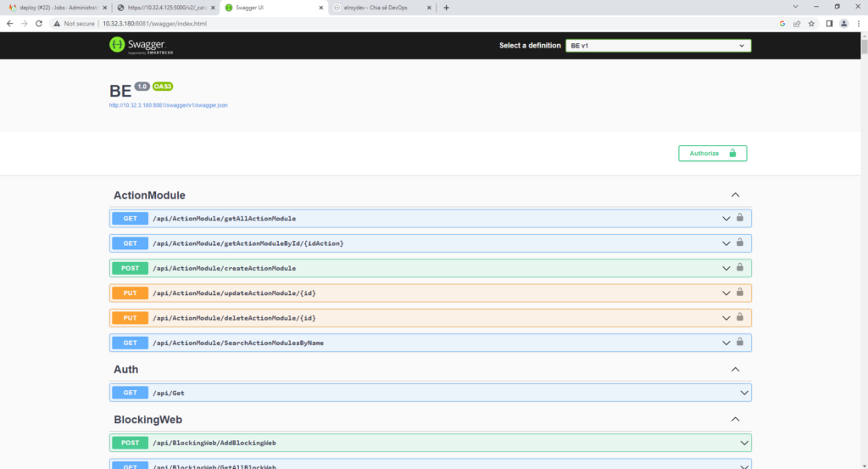The image size is (868, 469).
Task: Bookmark this page with star icon
Action: 811,23
